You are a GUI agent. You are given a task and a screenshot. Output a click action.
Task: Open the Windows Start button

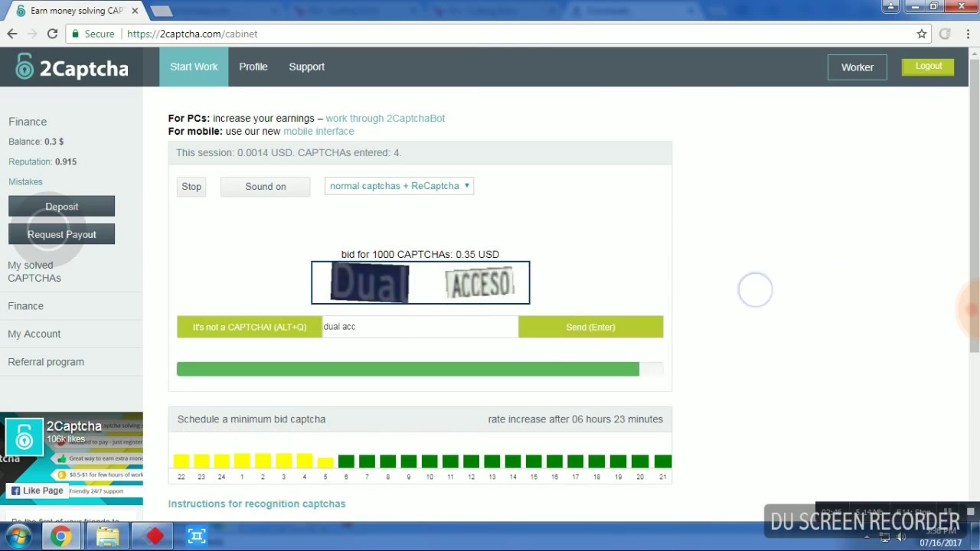18,536
